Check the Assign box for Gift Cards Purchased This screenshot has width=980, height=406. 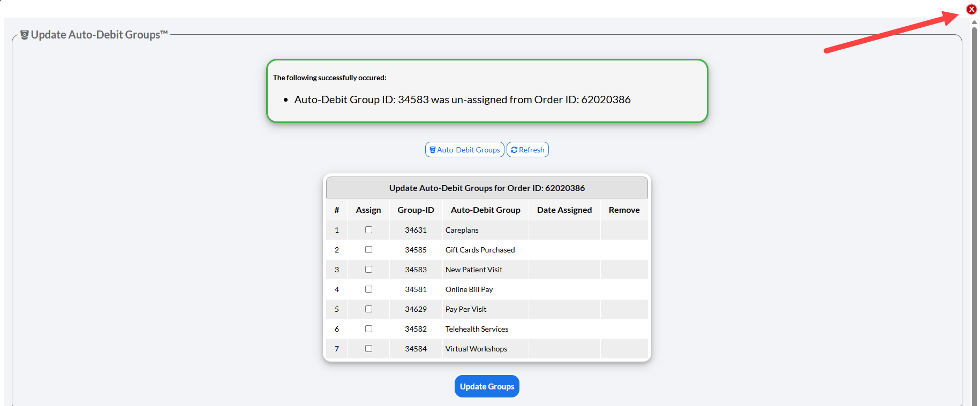368,250
